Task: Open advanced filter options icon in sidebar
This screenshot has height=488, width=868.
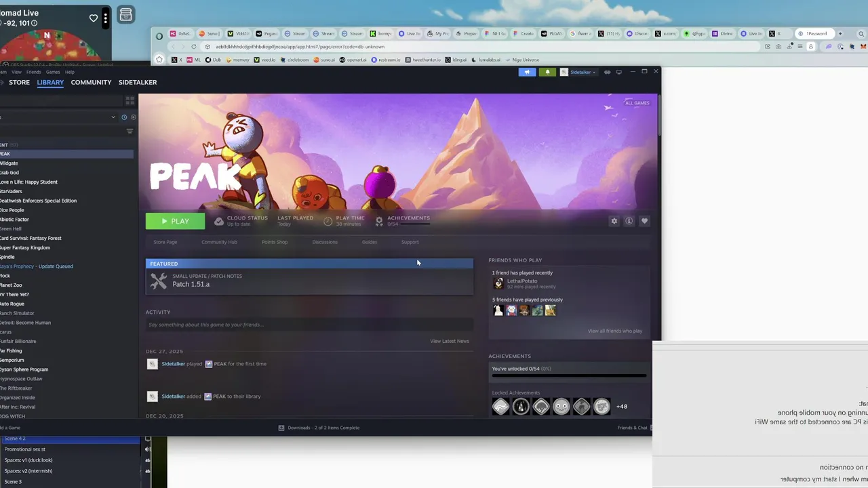Action: tap(130, 131)
